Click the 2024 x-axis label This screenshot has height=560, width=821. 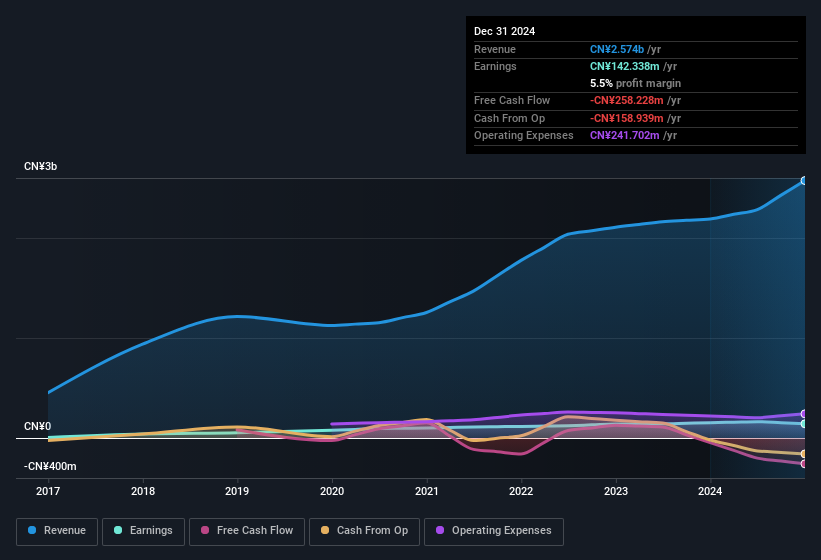[x=710, y=491]
